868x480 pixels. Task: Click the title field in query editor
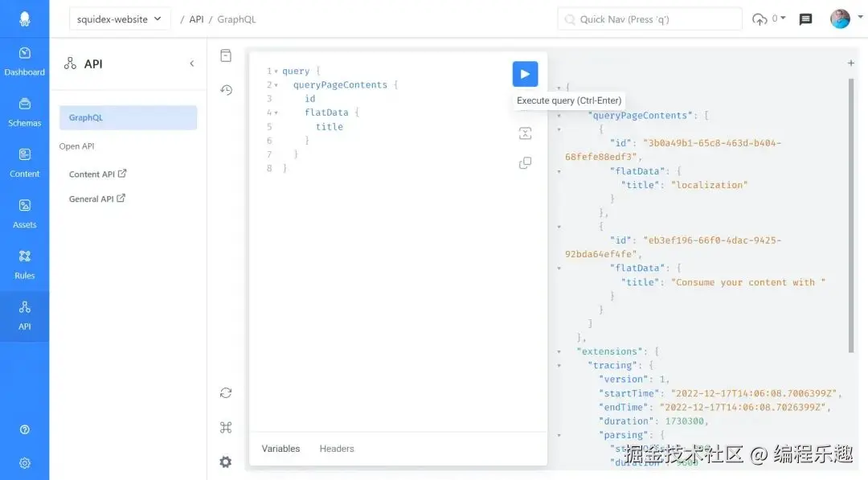coord(330,127)
